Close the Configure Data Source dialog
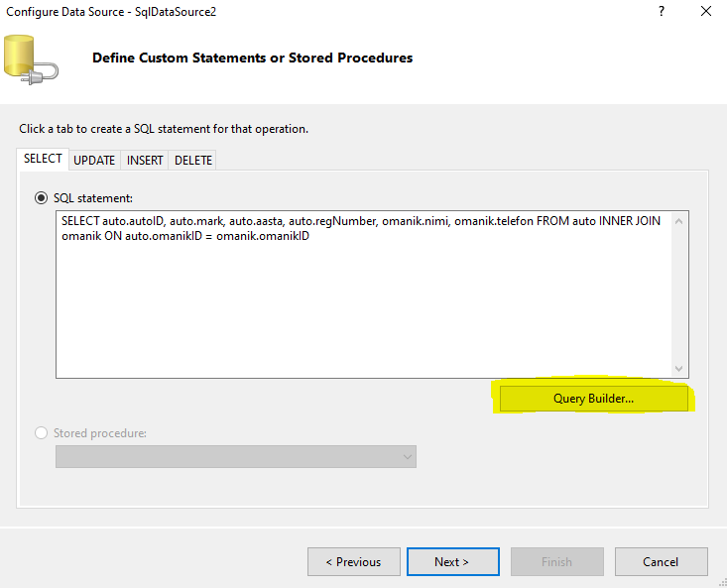 (x=705, y=12)
